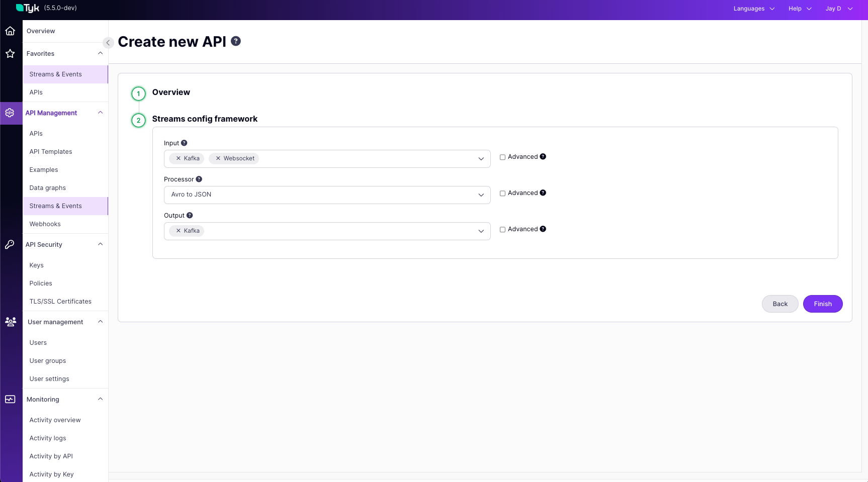Click the Monitoring activity icon
Image resolution: width=868 pixels, height=482 pixels.
coord(10,399)
